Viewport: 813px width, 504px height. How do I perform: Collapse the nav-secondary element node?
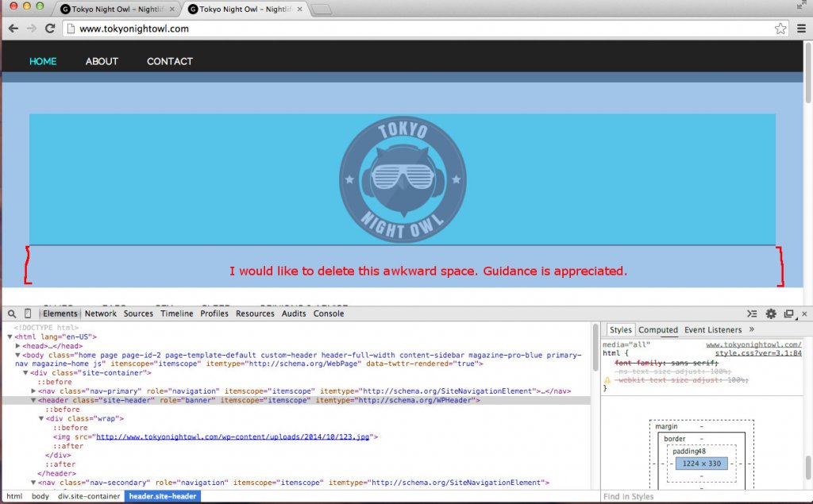[33, 483]
